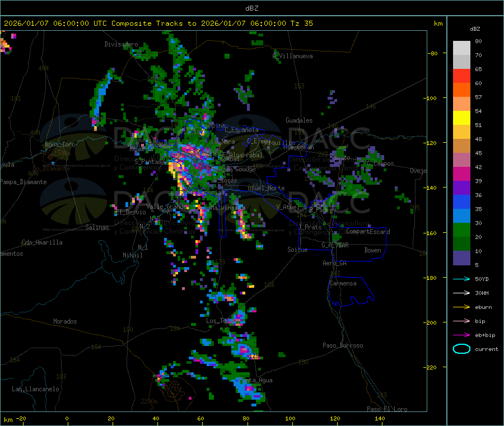Click the 'Guadales' map label
The height and width of the screenshot is (426, 504).
[x=299, y=120]
